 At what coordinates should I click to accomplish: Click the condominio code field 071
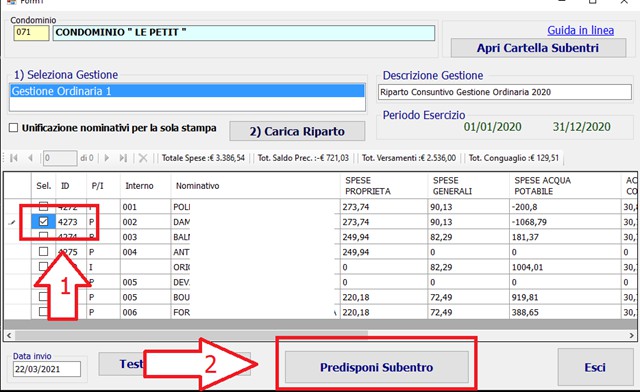coord(31,33)
